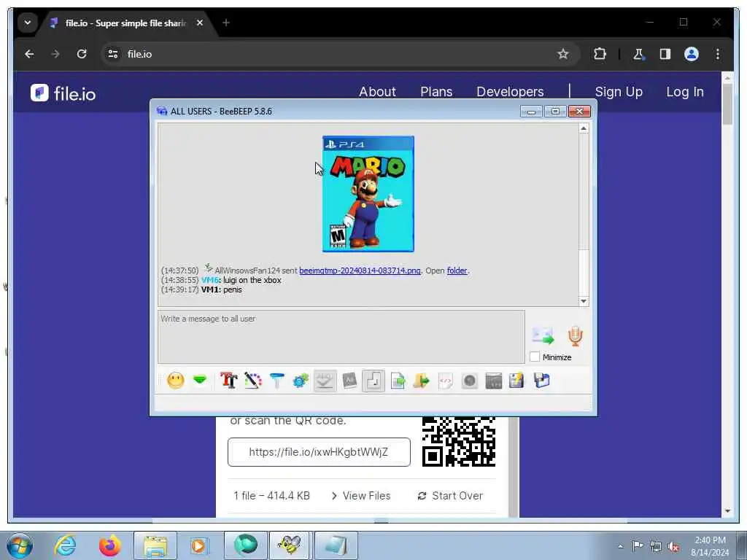Open the beeimgtmp-20240814-083714.png link
This screenshot has height=560, width=747.
(360, 271)
